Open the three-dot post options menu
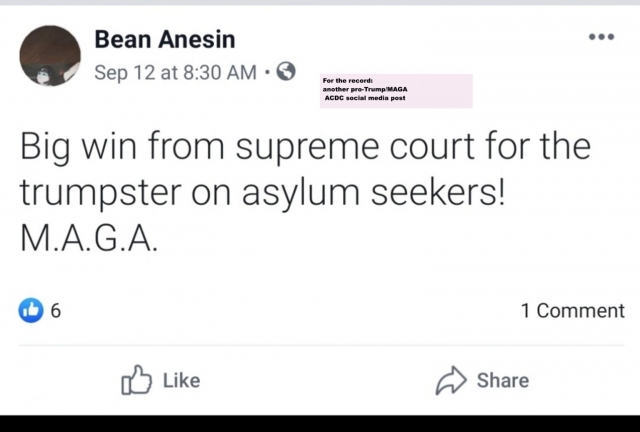This screenshot has width=640, height=432. [x=600, y=38]
